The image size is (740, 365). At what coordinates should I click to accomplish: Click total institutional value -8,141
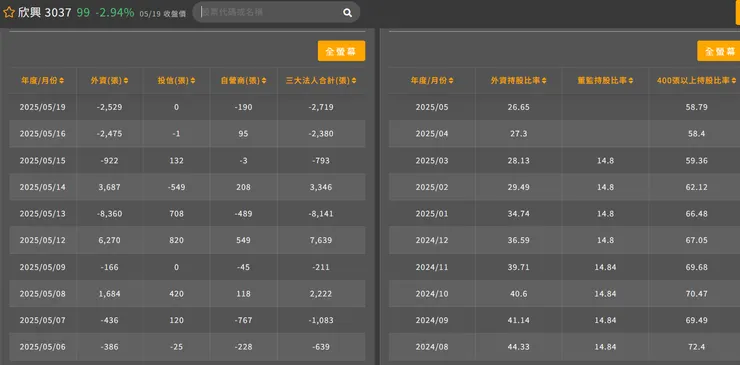[321, 214]
